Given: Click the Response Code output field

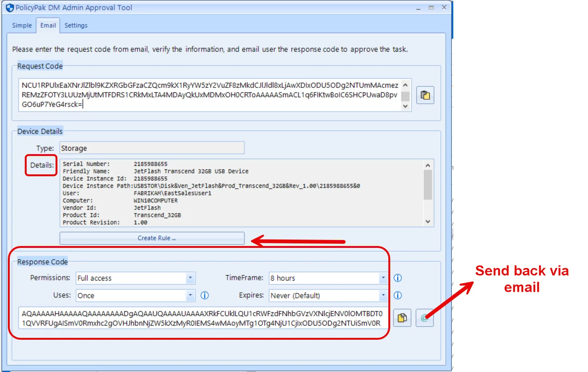Looking at the screenshot, I should [x=203, y=318].
